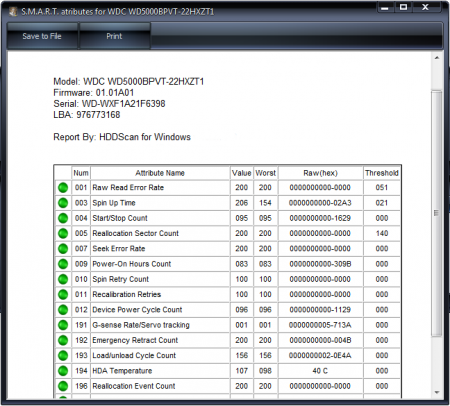Click green status icon for Recalibration Retries
The height and width of the screenshot is (406, 450).
[63, 295]
